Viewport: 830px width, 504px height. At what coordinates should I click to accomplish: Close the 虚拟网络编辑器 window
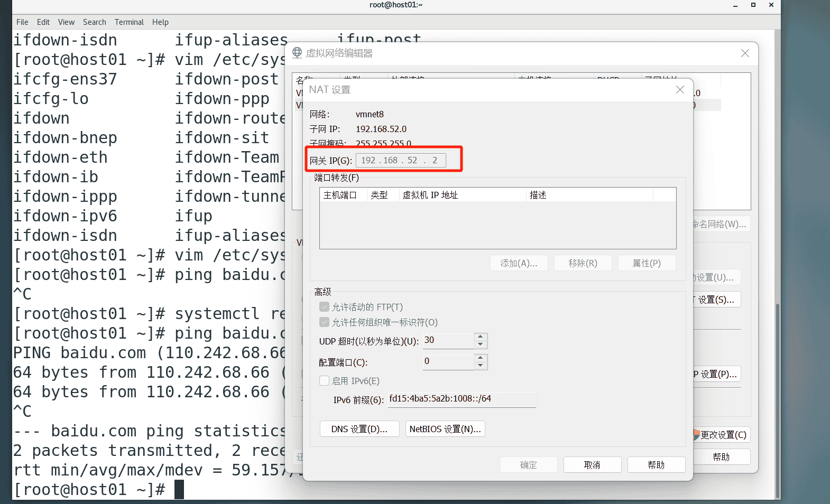tap(745, 53)
